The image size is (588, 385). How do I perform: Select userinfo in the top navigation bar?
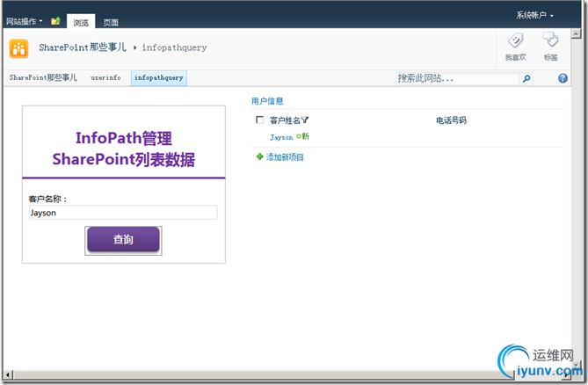coord(105,77)
